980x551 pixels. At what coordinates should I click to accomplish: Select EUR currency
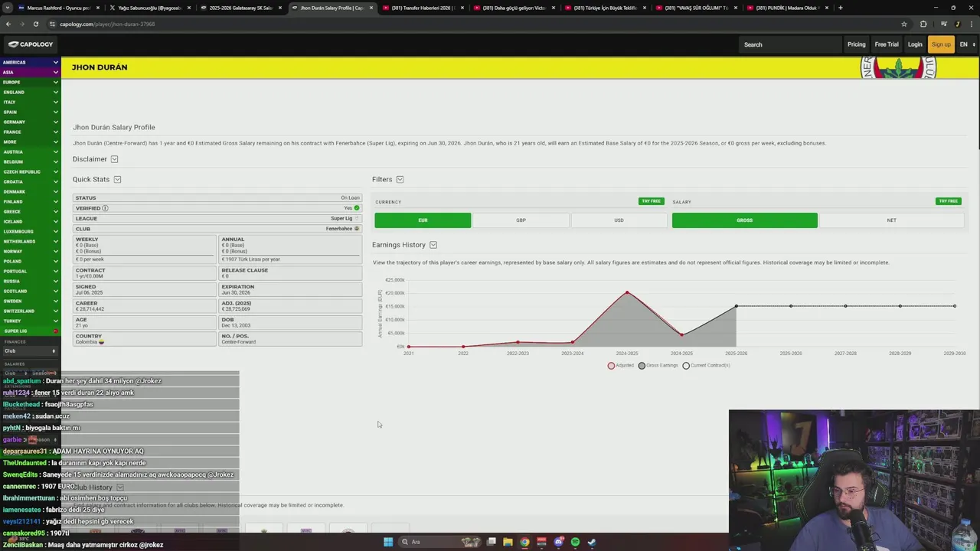[x=423, y=220]
